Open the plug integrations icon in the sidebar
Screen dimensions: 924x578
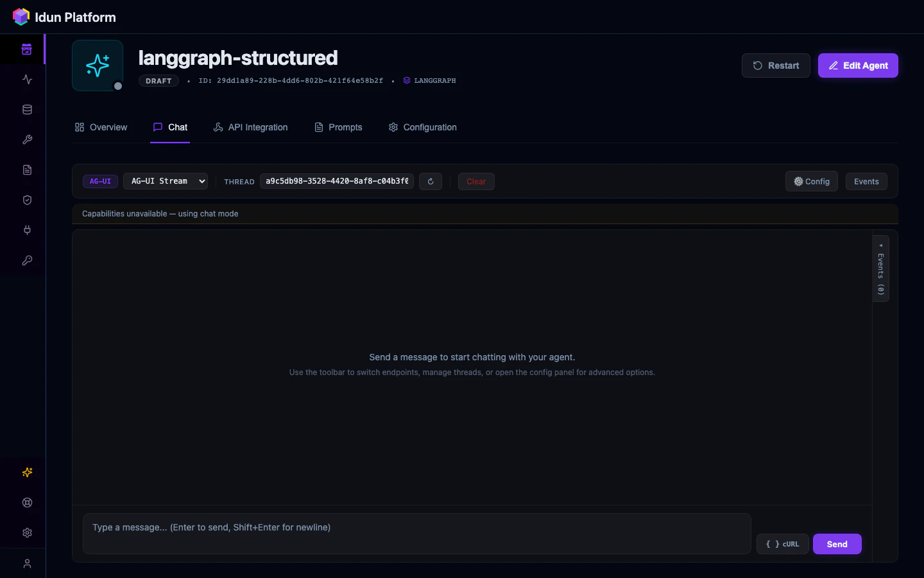pos(26,231)
